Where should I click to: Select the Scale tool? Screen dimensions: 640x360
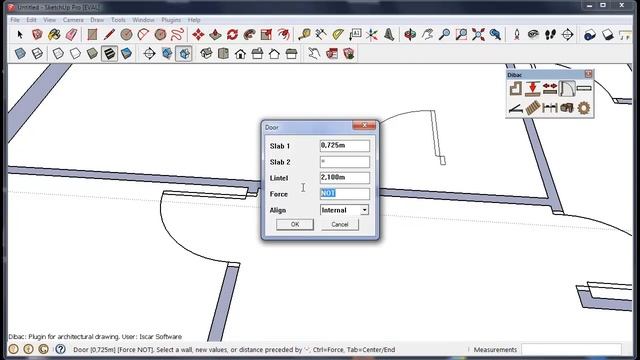coord(266,35)
